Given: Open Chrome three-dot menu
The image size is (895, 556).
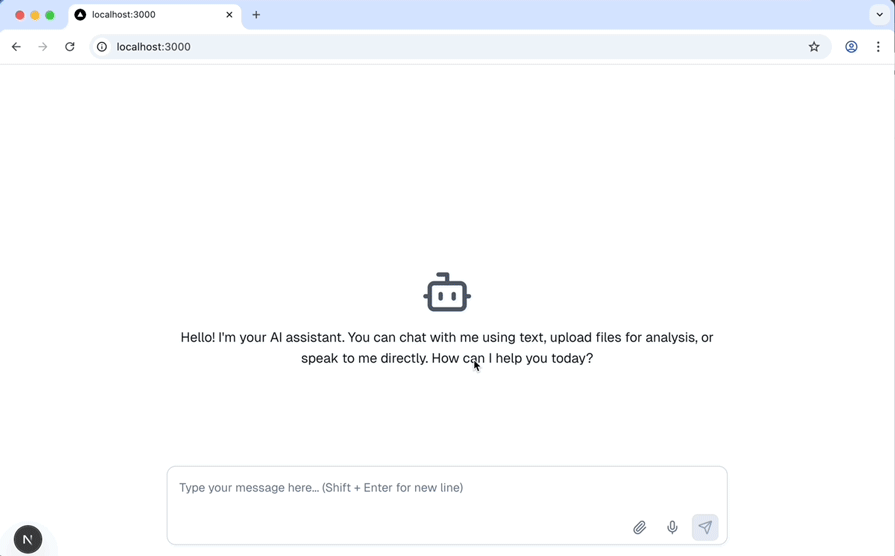Looking at the screenshot, I should pyautogui.click(x=878, y=47).
